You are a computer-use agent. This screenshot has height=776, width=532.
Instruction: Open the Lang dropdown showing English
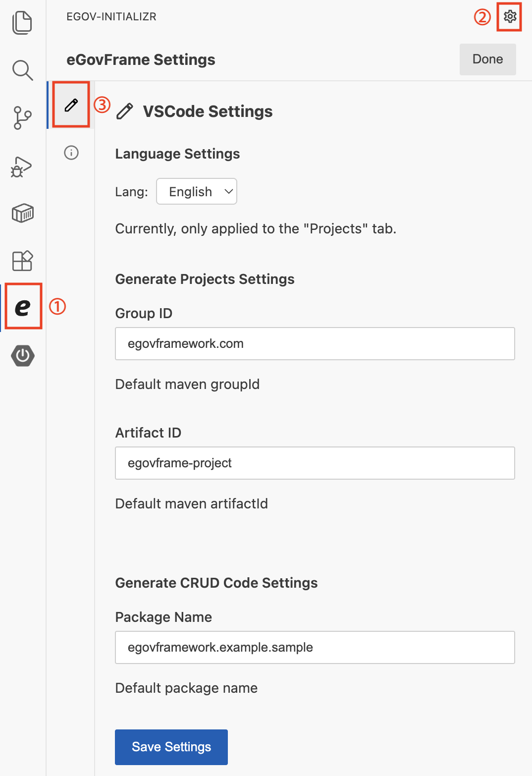(x=197, y=192)
